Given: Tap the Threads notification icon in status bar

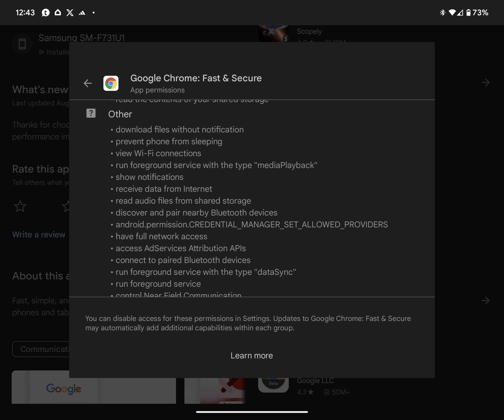Looking at the screenshot, I should (x=46, y=13).
